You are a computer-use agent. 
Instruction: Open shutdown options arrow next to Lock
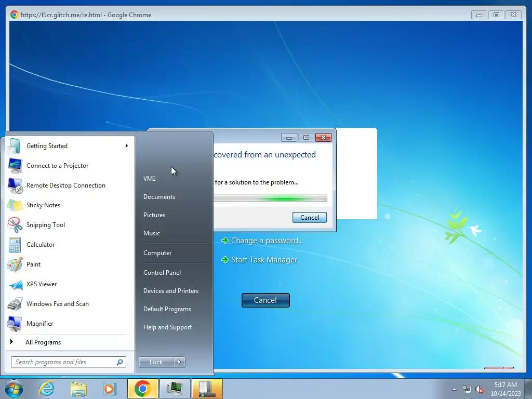pos(179,362)
